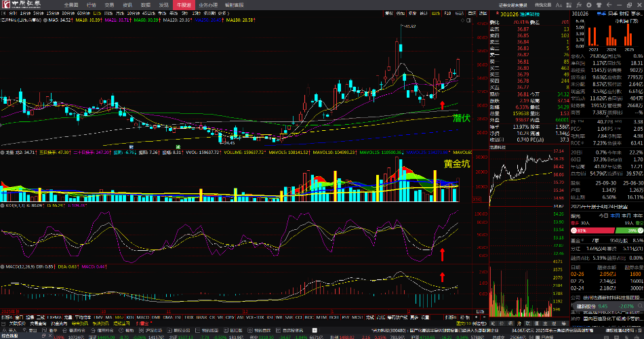The image size is (644, 339).
Task: Click the red-green buy/sell ratio bar
Action: [x=607, y=231]
